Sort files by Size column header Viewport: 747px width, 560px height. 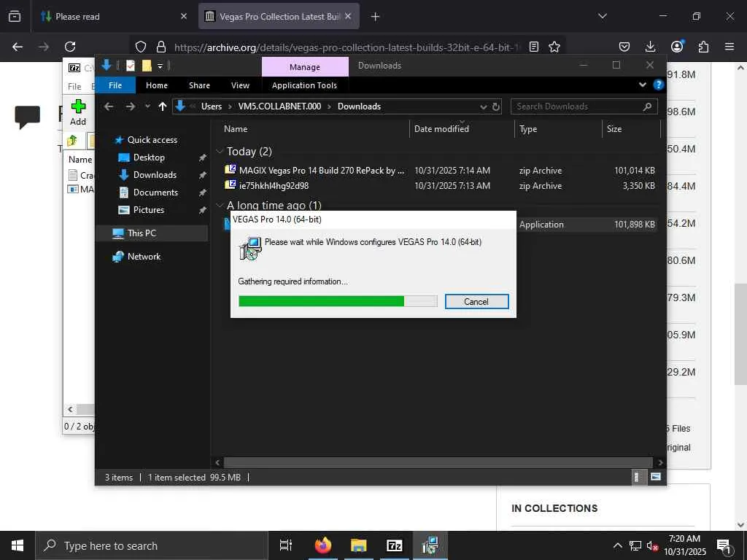[614, 128]
